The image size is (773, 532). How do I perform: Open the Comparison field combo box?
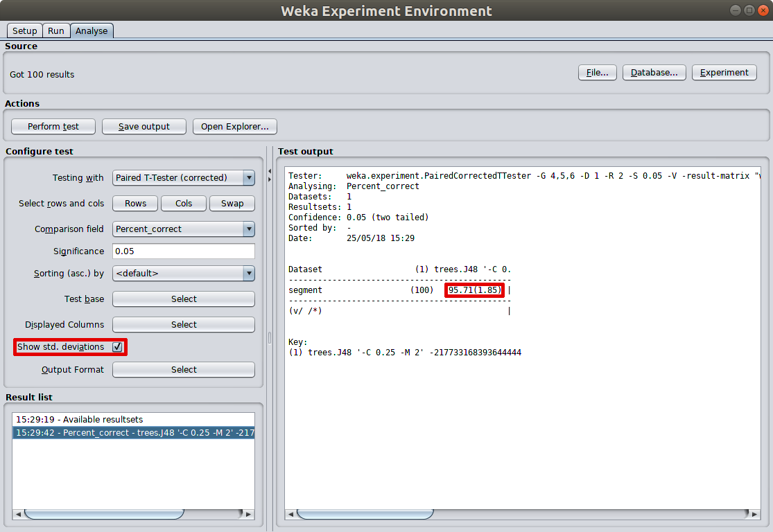click(x=184, y=229)
